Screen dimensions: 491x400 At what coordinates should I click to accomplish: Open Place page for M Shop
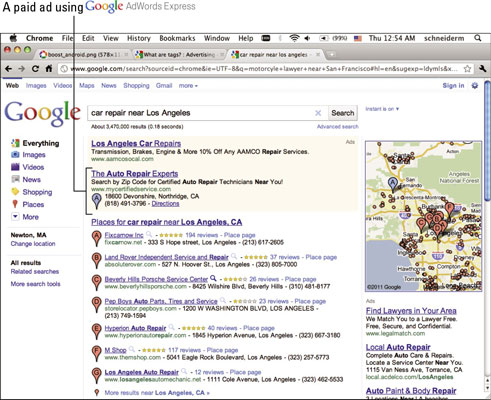(x=222, y=350)
